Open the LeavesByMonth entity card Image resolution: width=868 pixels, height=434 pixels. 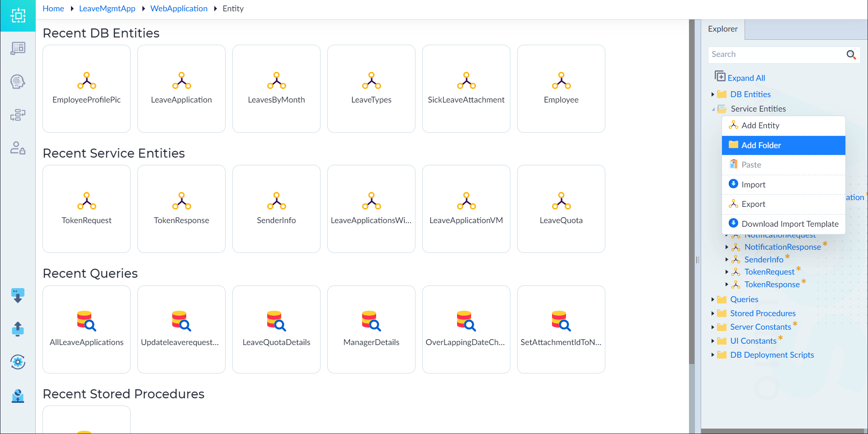pos(276,89)
